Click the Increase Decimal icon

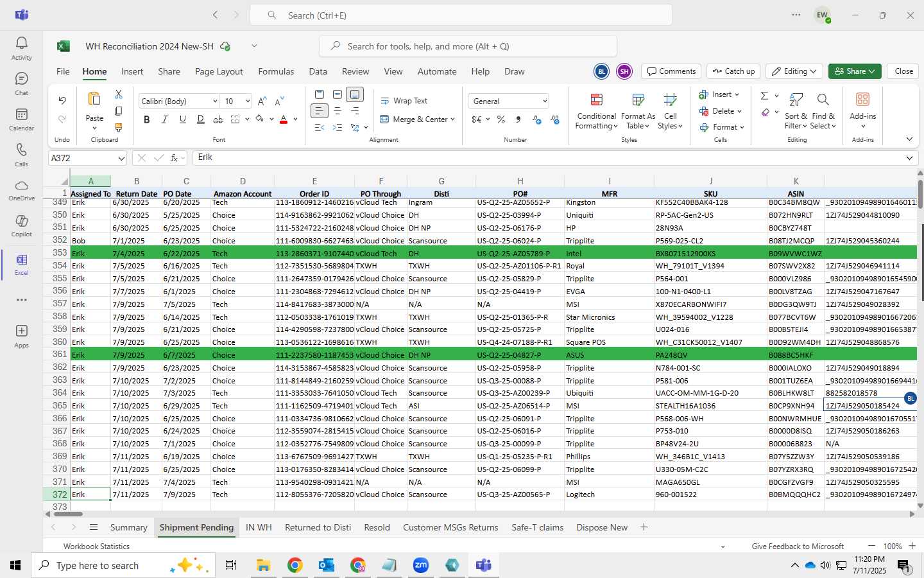537,119
